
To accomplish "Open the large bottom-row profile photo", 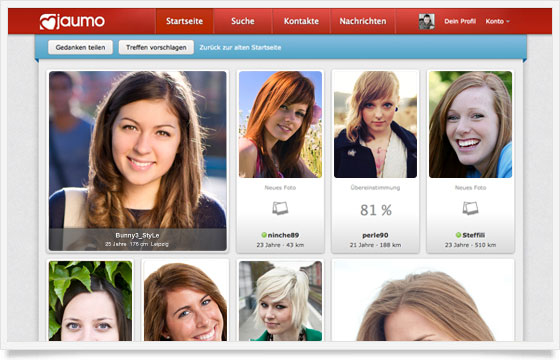I will click(x=423, y=301).
